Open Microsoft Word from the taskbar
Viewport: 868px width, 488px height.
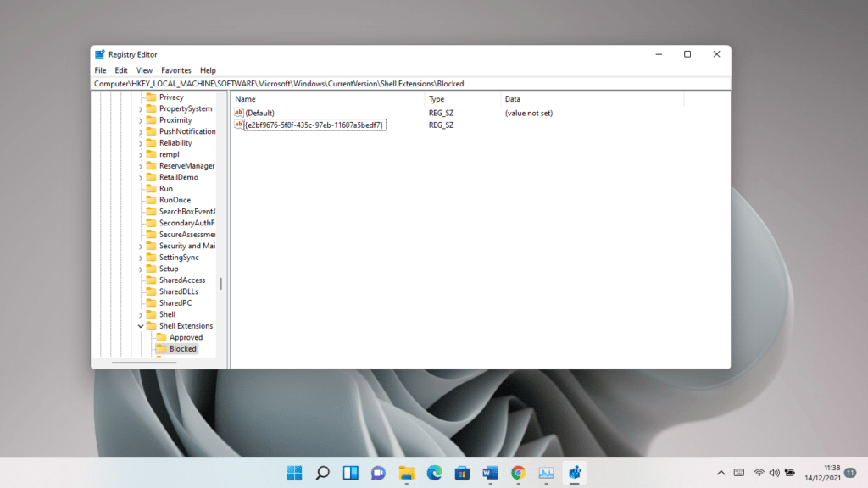pos(490,474)
